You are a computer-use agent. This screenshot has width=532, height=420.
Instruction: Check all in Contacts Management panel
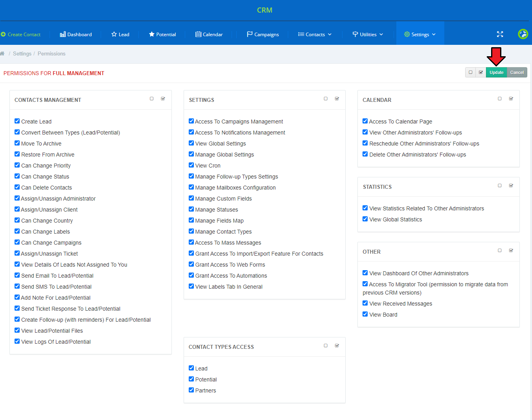163,99
